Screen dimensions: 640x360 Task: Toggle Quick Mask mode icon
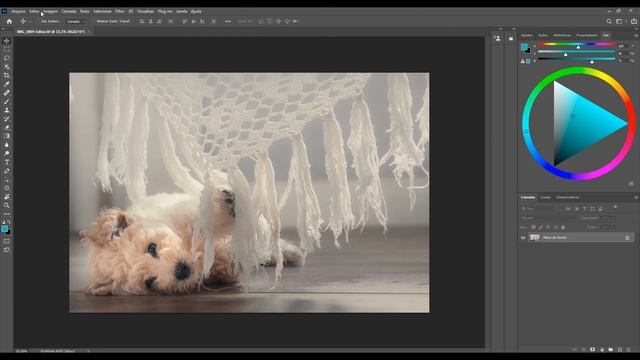pos(7,241)
